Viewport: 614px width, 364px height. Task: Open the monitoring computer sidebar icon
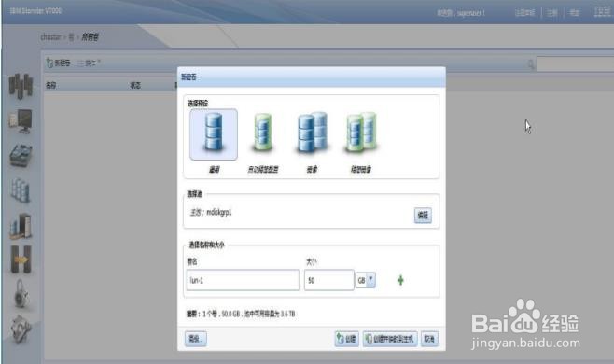click(x=21, y=121)
